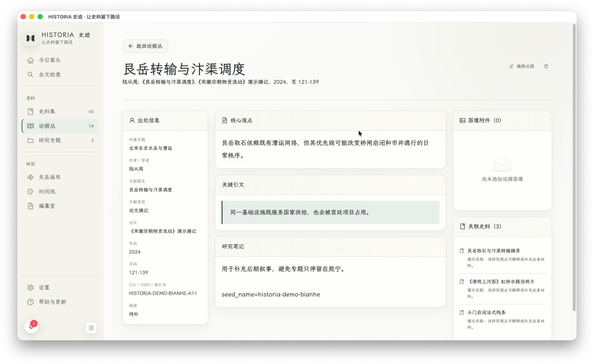Click page range value 121-139 in 页码

pos(138,272)
